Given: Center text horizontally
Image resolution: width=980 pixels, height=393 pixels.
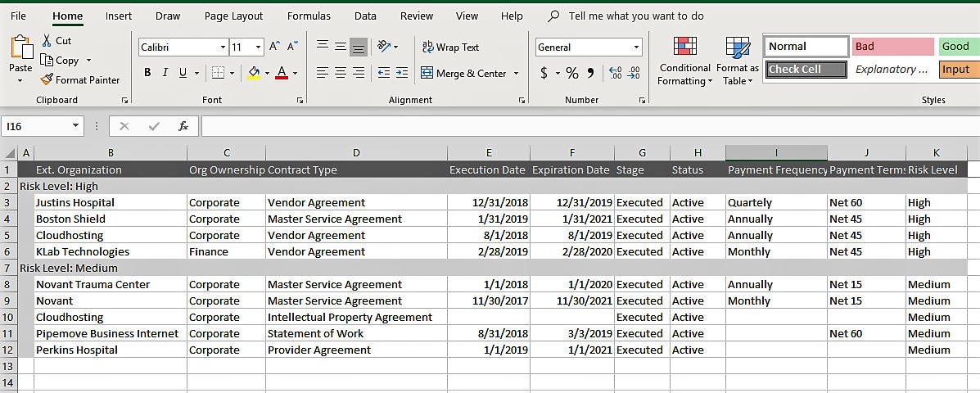Looking at the screenshot, I should [341, 73].
